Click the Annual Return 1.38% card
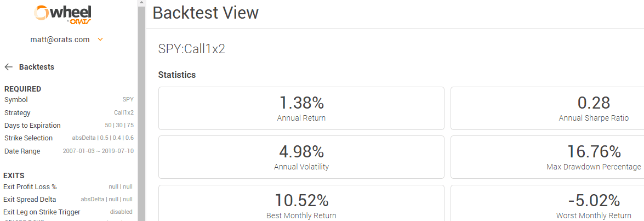The height and width of the screenshot is (221, 644). 301,108
